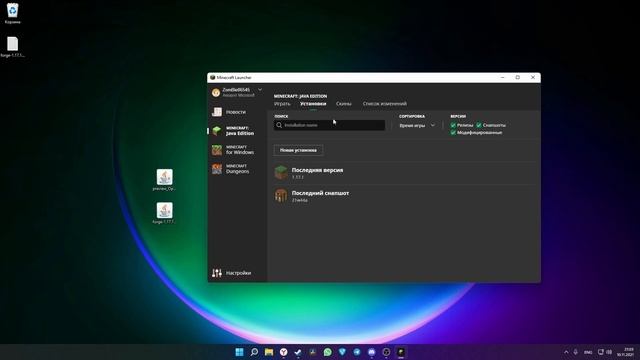This screenshot has width=640, height=360.
Task: Open Telegram from taskbar
Action: [357, 352]
